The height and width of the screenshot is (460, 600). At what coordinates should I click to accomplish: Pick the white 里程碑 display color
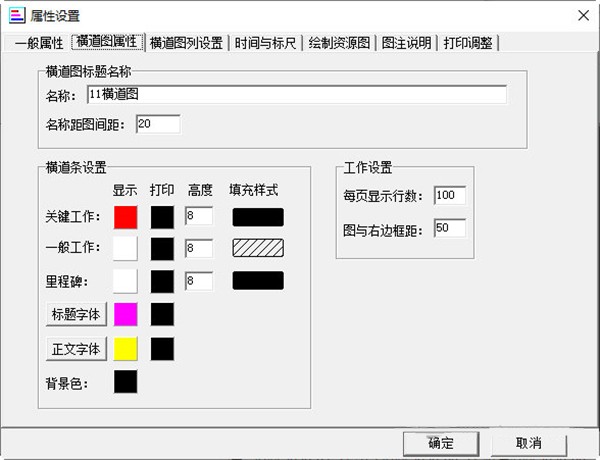[x=126, y=281]
